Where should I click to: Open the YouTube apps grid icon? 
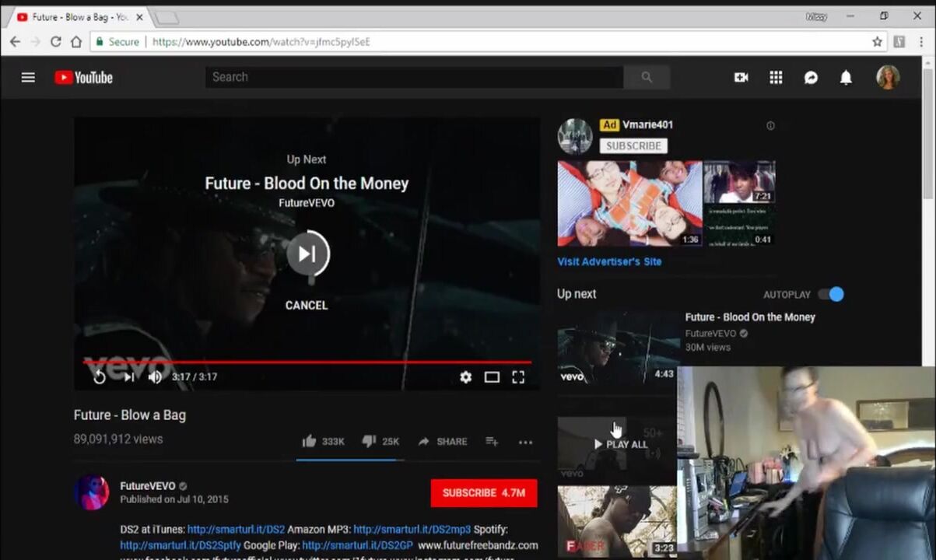[776, 77]
